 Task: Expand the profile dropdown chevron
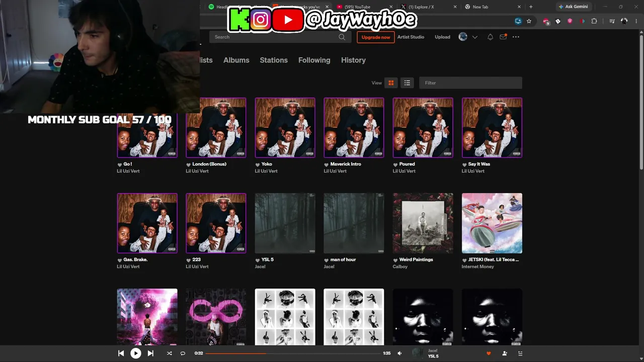[474, 37]
